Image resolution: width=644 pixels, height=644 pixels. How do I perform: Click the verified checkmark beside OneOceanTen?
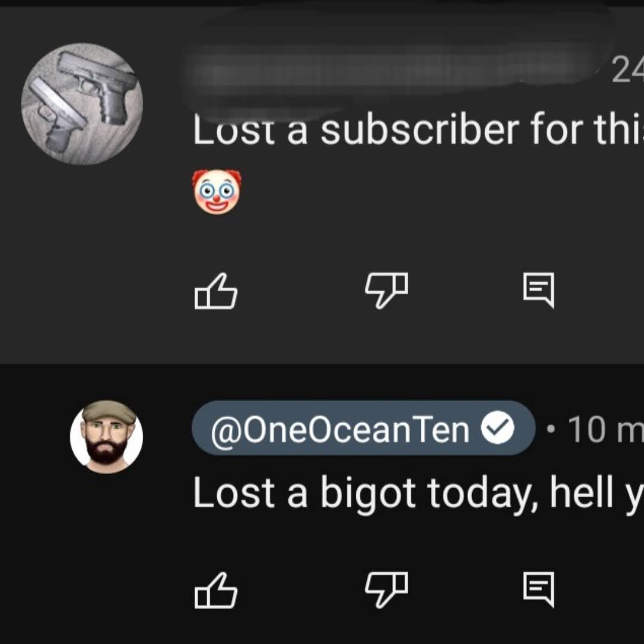(498, 428)
